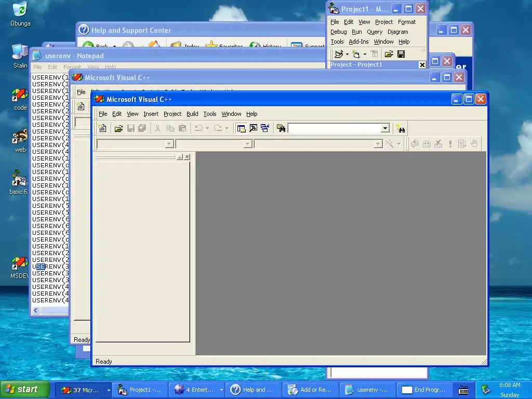
Task: Open the Build menu
Action: 192,114
